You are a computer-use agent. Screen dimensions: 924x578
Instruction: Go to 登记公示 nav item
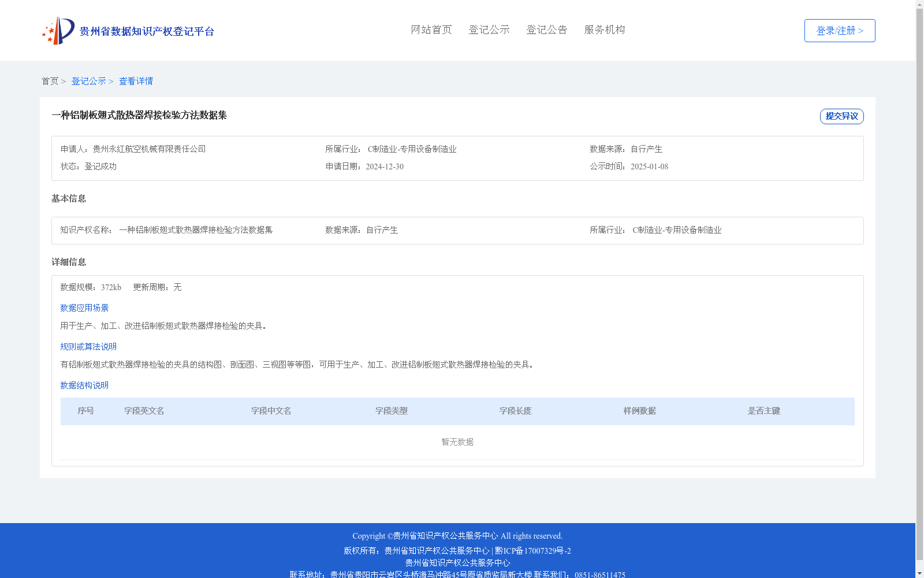pos(489,29)
